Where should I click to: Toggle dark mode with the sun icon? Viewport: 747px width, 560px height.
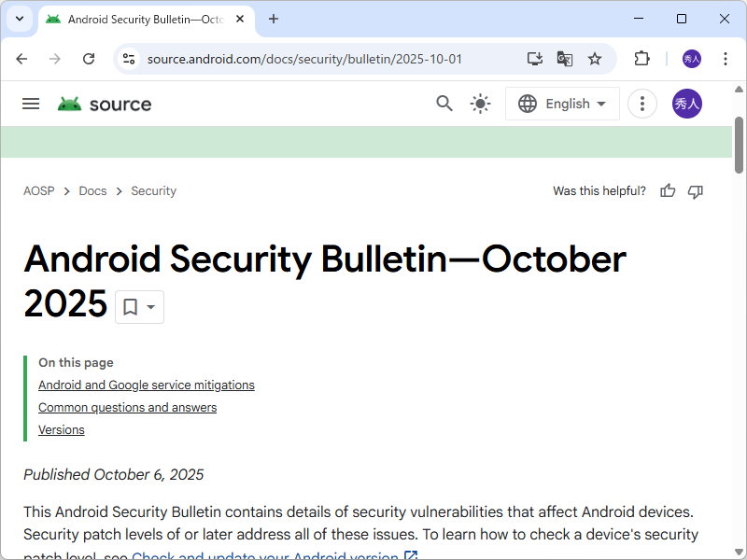click(x=480, y=104)
